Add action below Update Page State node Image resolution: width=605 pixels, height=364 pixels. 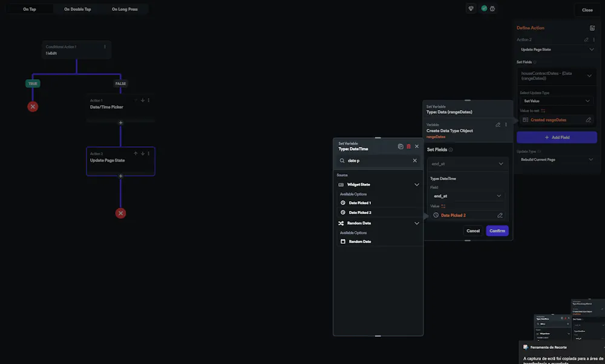click(x=121, y=176)
